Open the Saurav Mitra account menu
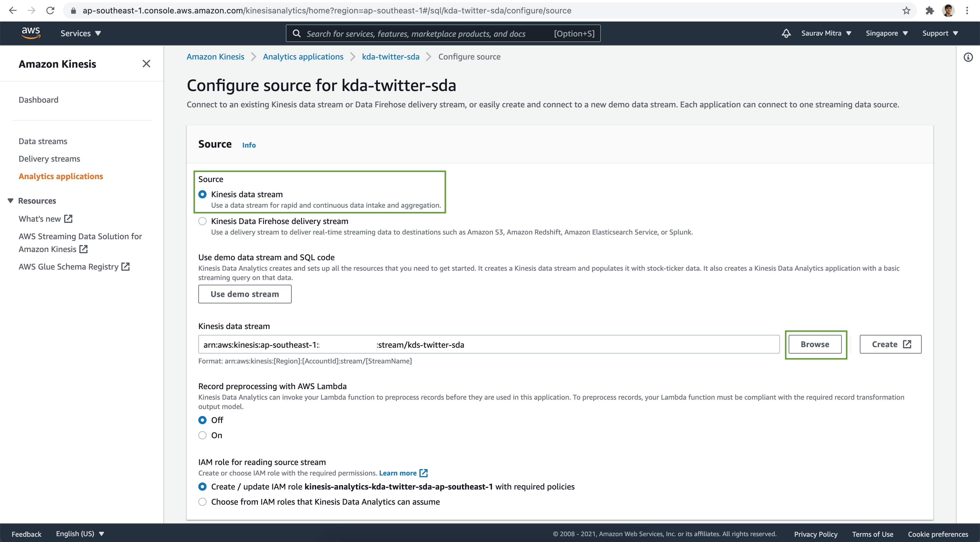Image resolution: width=980 pixels, height=542 pixels. click(826, 34)
